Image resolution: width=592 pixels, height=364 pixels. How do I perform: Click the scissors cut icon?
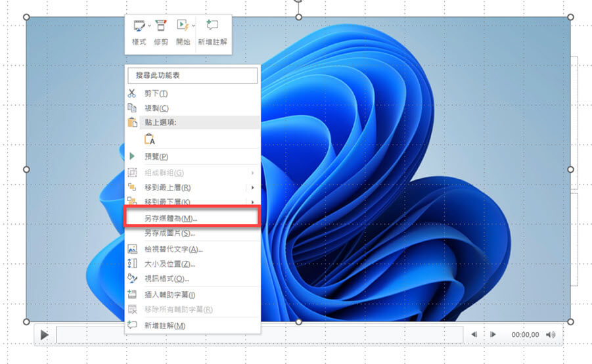coord(132,93)
